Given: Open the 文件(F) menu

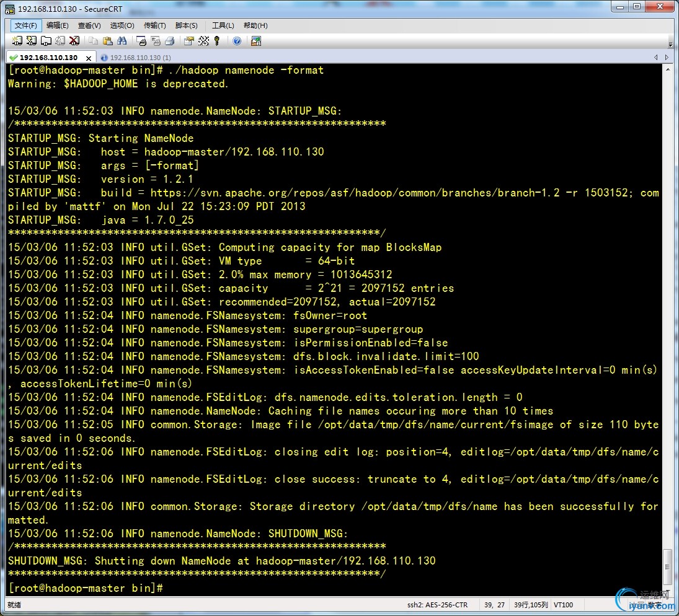Looking at the screenshot, I should click(26, 25).
